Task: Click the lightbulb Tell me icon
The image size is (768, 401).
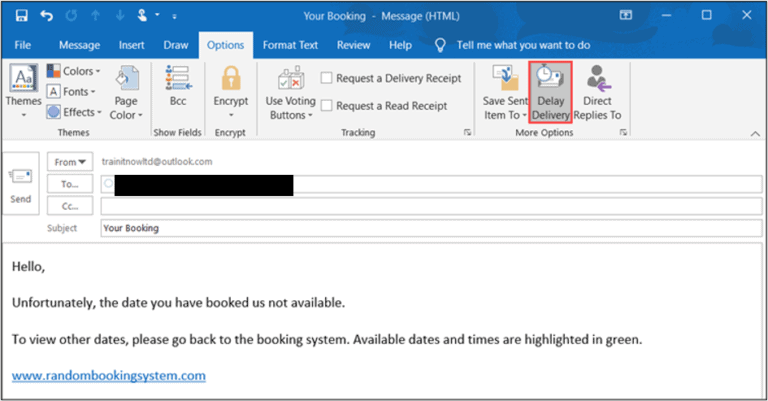Action: (440, 45)
